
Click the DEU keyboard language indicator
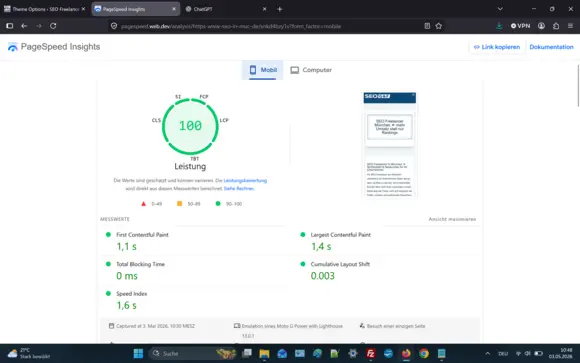(x=503, y=353)
